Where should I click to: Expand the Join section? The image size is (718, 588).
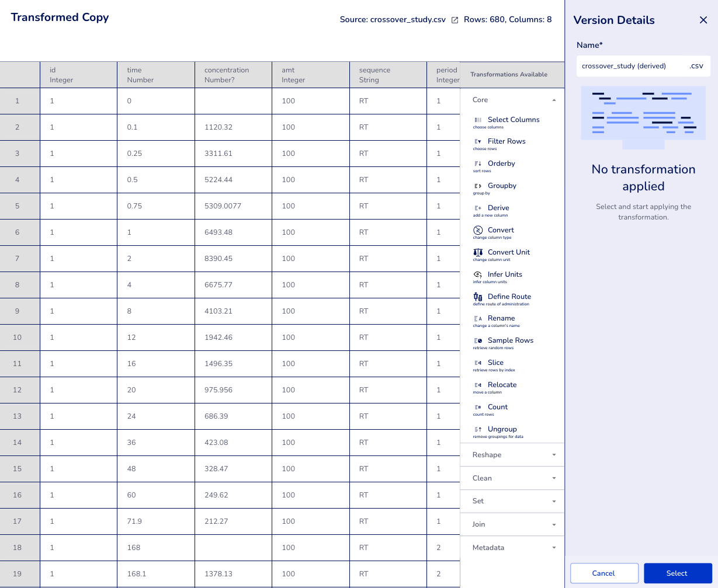point(554,524)
